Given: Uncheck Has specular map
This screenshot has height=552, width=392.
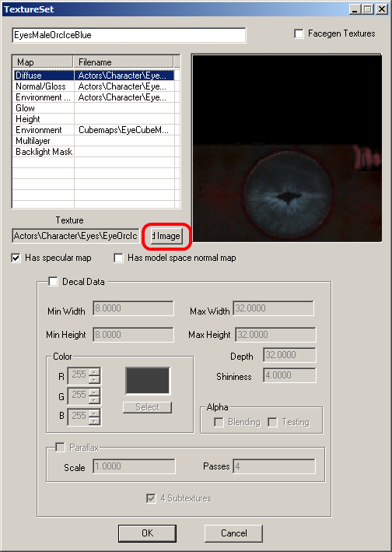Looking at the screenshot, I should coord(16,258).
